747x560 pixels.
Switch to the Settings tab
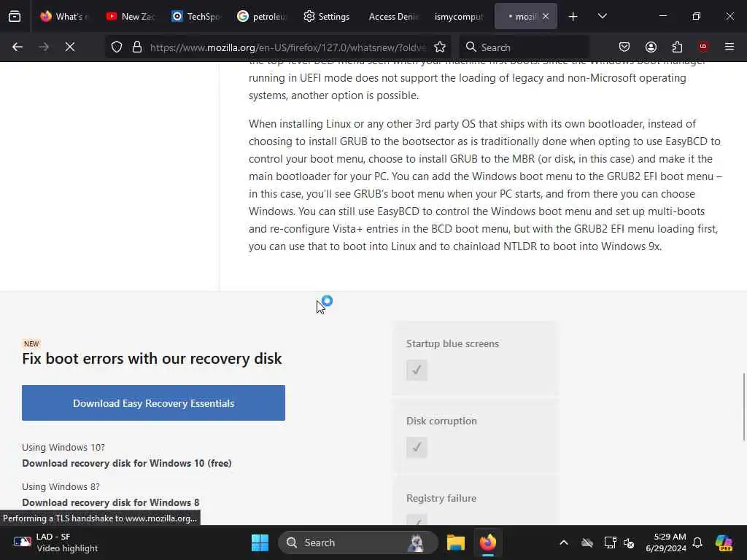tap(328, 16)
